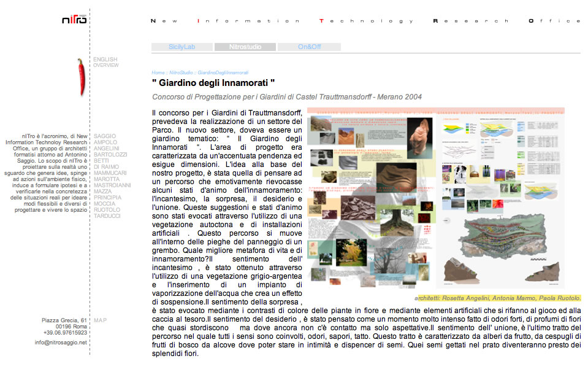This screenshot has width=588, height=372.
Task: Open the SicilyLab tab
Action: click(182, 47)
